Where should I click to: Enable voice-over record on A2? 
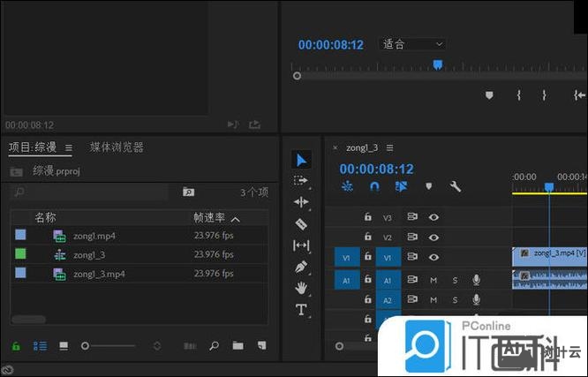click(x=476, y=299)
